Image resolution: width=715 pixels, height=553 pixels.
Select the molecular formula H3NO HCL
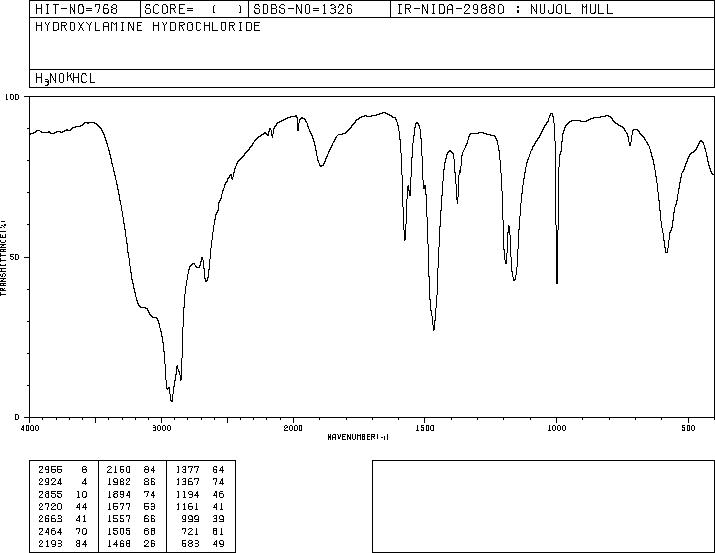click(65, 78)
